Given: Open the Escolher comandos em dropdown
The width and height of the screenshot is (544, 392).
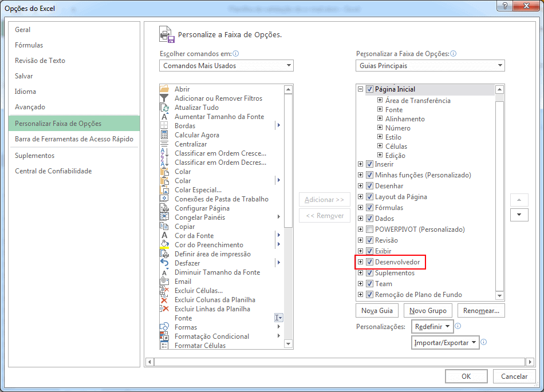Looking at the screenshot, I should pyautogui.click(x=226, y=66).
